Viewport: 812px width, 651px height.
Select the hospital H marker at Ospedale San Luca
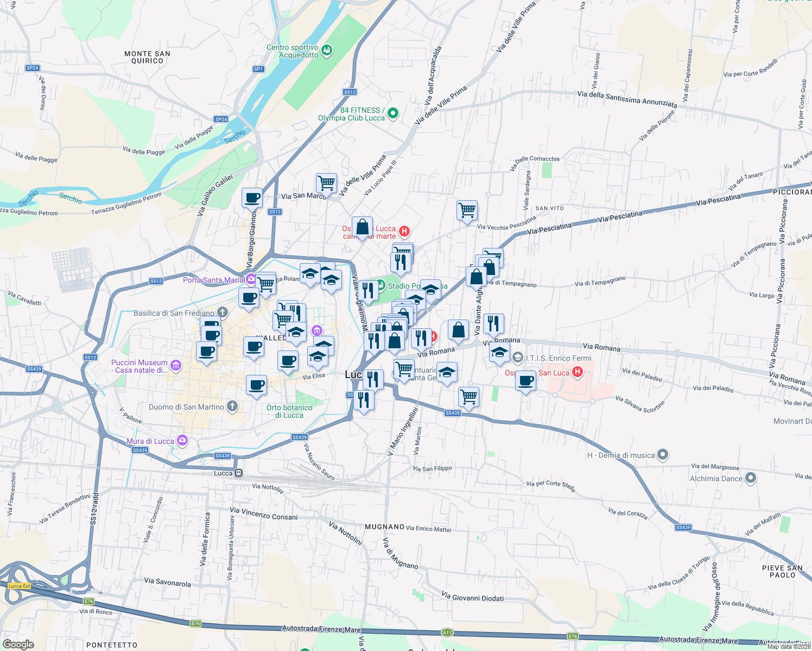[x=577, y=372]
